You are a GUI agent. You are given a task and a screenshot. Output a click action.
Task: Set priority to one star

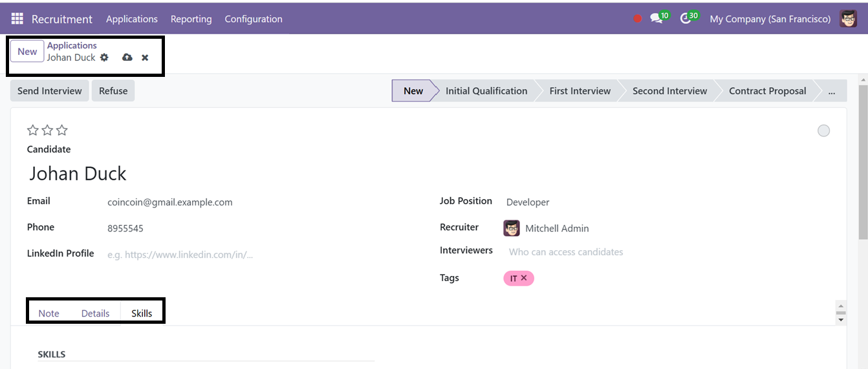tap(33, 131)
